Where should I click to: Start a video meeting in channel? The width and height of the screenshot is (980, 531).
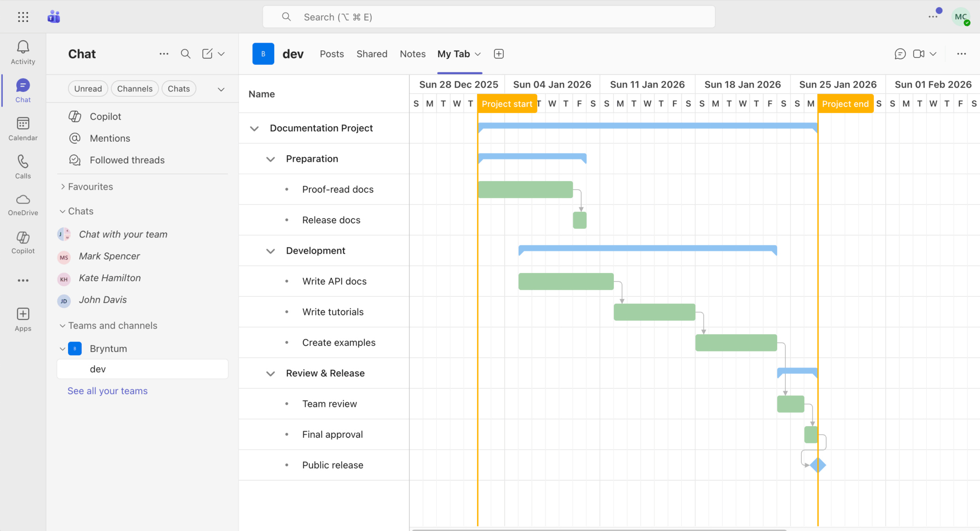[x=918, y=54]
